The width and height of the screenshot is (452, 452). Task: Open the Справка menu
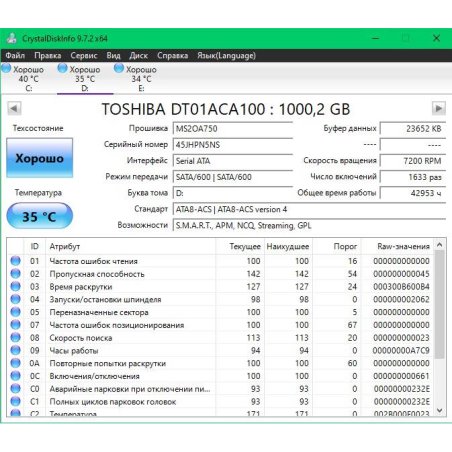tap(172, 55)
